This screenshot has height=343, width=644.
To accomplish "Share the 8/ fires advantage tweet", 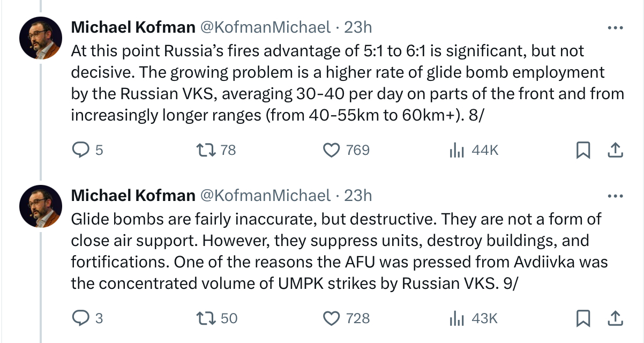I will (616, 151).
